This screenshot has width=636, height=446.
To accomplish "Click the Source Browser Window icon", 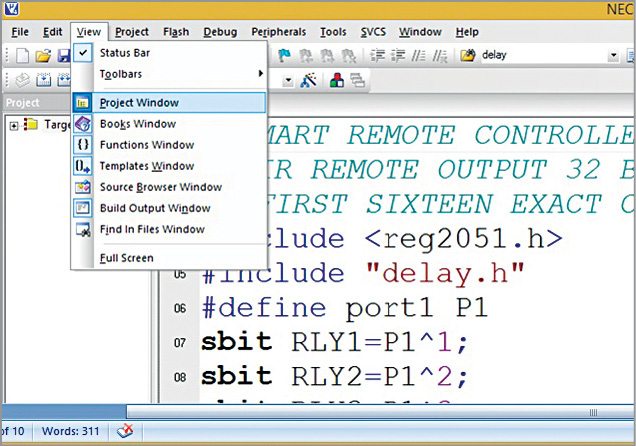I will 83,187.
